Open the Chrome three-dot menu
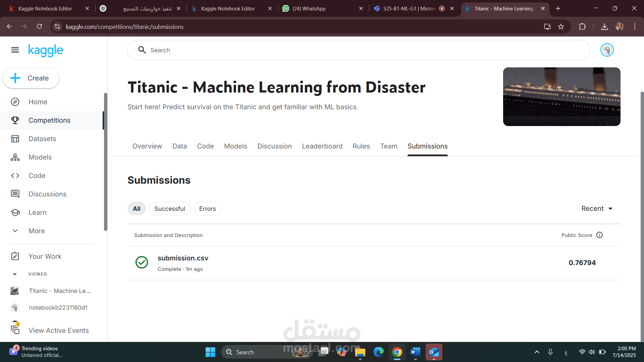The height and width of the screenshot is (362, 644). click(635, 26)
